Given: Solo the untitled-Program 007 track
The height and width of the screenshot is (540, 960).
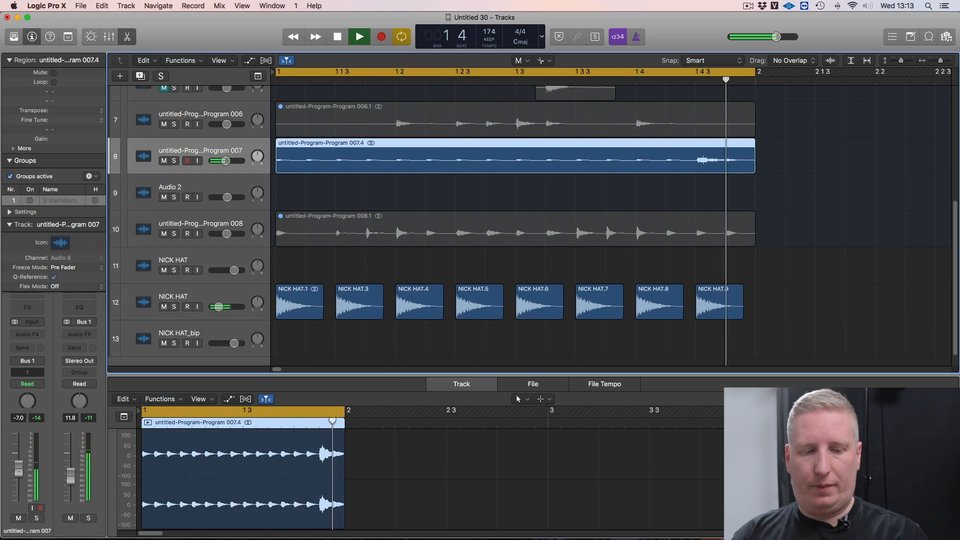Looking at the screenshot, I should coord(174,160).
